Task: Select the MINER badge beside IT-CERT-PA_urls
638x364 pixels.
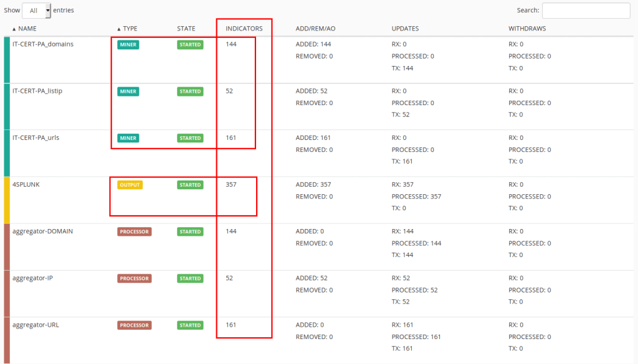Action: click(127, 138)
